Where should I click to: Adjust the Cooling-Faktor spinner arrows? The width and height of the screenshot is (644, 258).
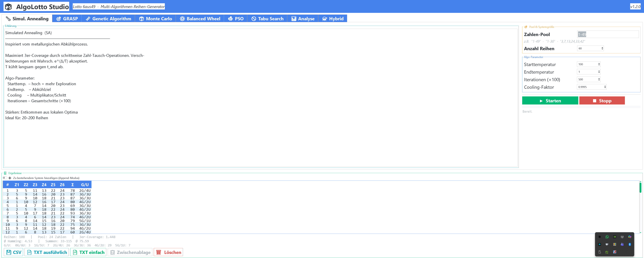[x=605, y=87]
